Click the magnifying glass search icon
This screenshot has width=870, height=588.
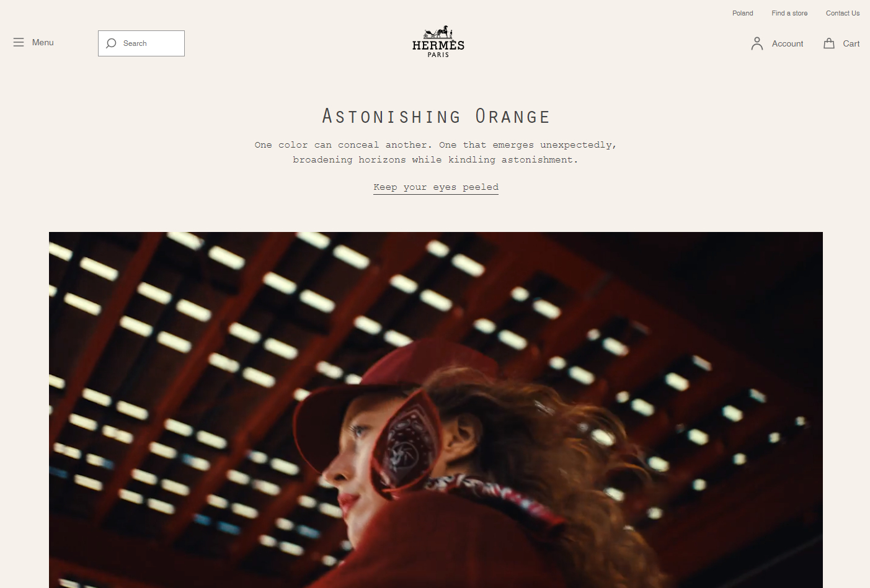coord(111,43)
